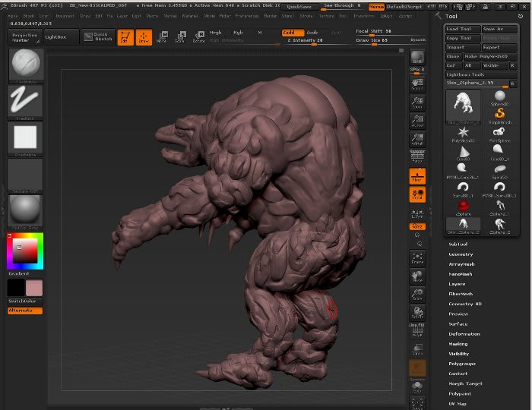Screen dimensions: 532x410
Task: Toggle the orange XYZ rotation button
Action: (417, 226)
